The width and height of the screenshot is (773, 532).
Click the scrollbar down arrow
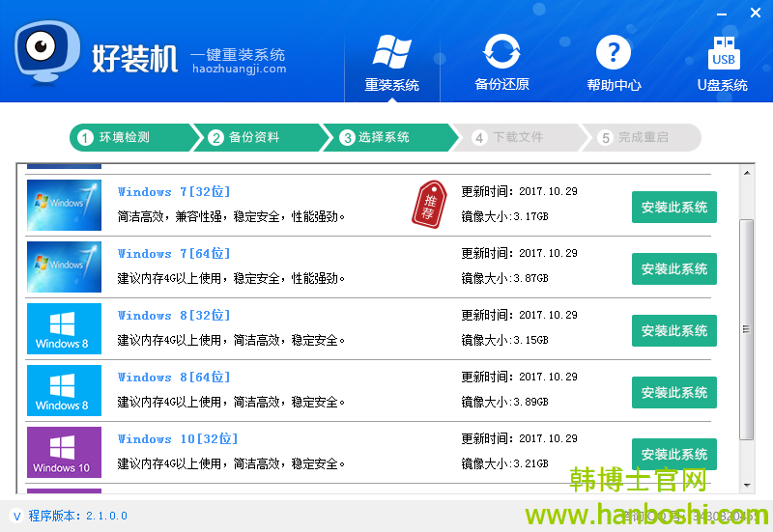747,486
